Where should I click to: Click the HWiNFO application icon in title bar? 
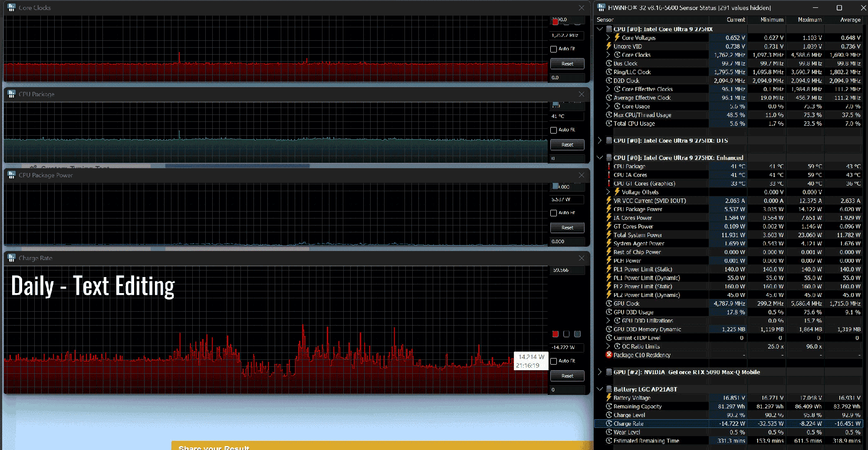click(x=601, y=8)
